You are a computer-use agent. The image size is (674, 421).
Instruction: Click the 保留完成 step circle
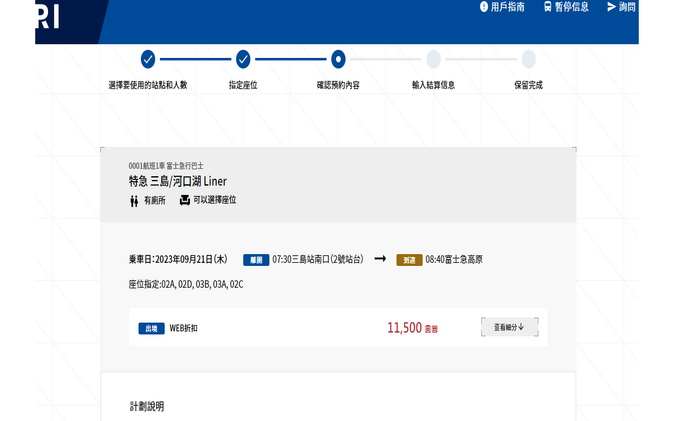528,59
